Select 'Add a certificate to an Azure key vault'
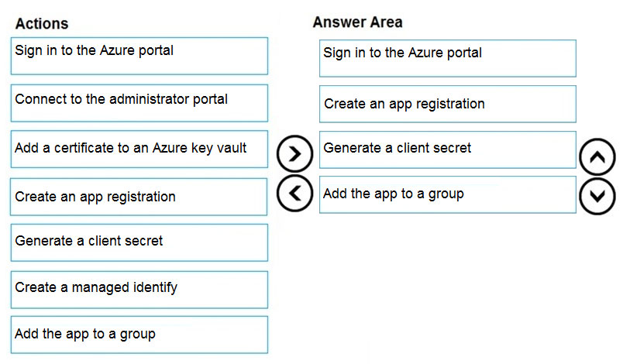 [x=139, y=149]
